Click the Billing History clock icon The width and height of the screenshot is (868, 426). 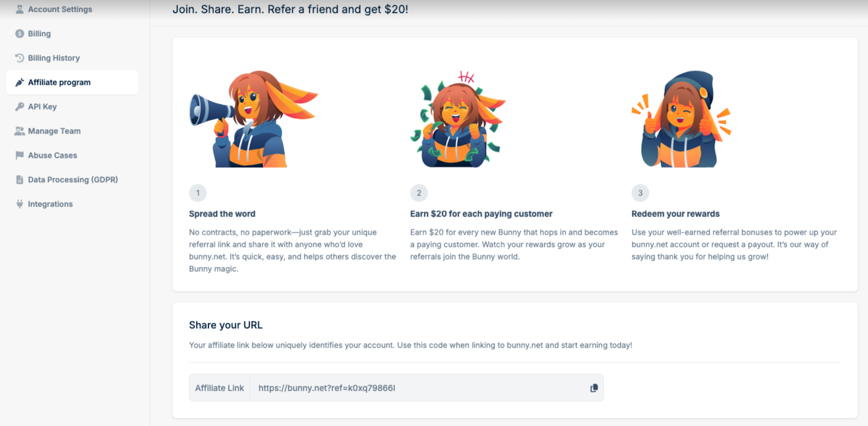18,58
